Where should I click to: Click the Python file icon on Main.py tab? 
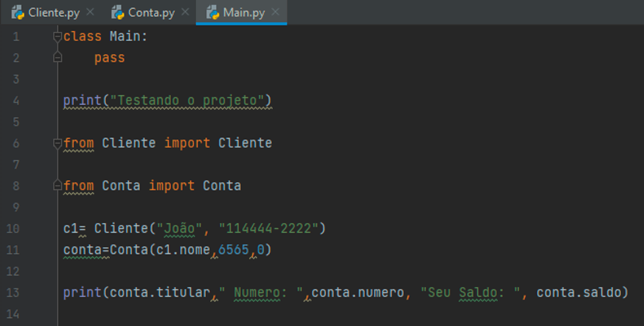point(212,13)
